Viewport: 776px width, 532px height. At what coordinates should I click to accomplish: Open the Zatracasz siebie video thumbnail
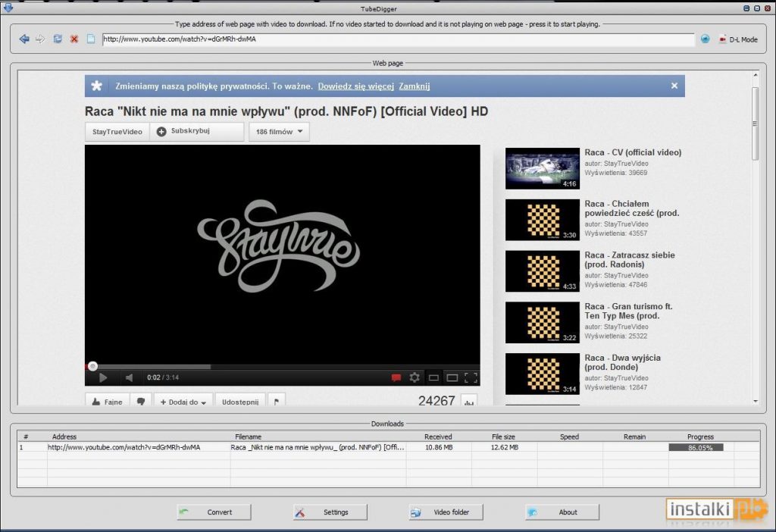pos(543,271)
